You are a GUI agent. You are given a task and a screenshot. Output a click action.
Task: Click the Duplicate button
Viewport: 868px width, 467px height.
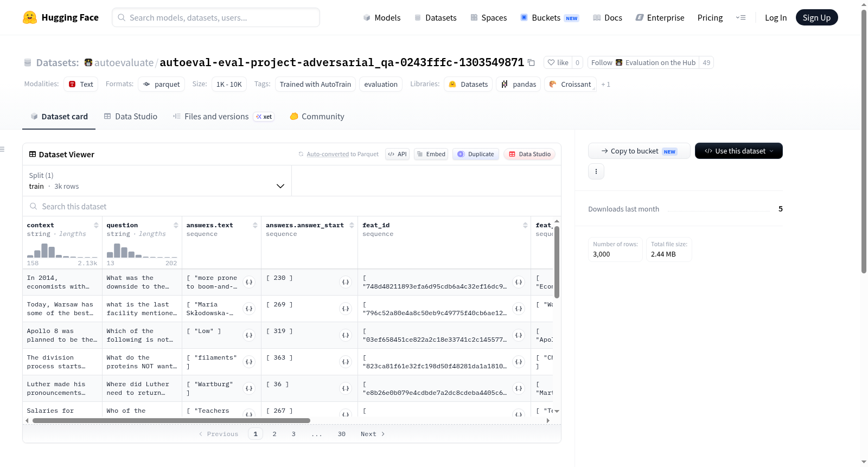(x=475, y=154)
